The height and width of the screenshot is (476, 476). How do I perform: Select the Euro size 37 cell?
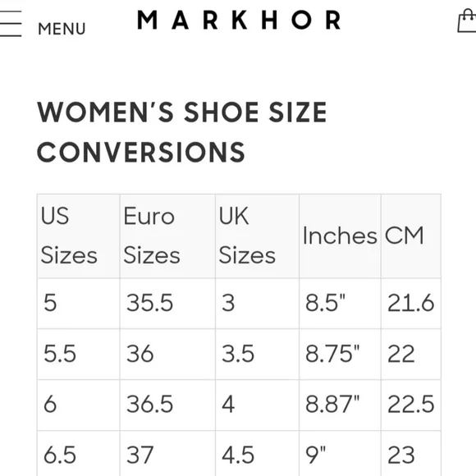click(167, 454)
